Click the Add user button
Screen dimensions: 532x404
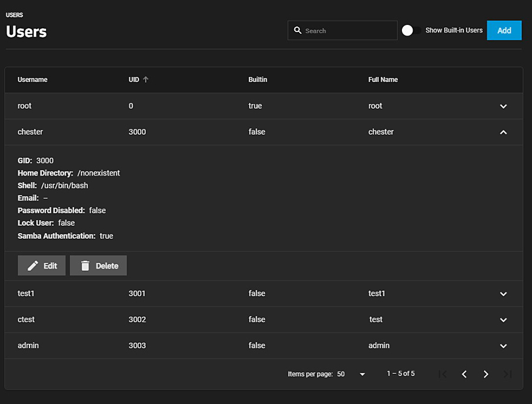click(504, 31)
